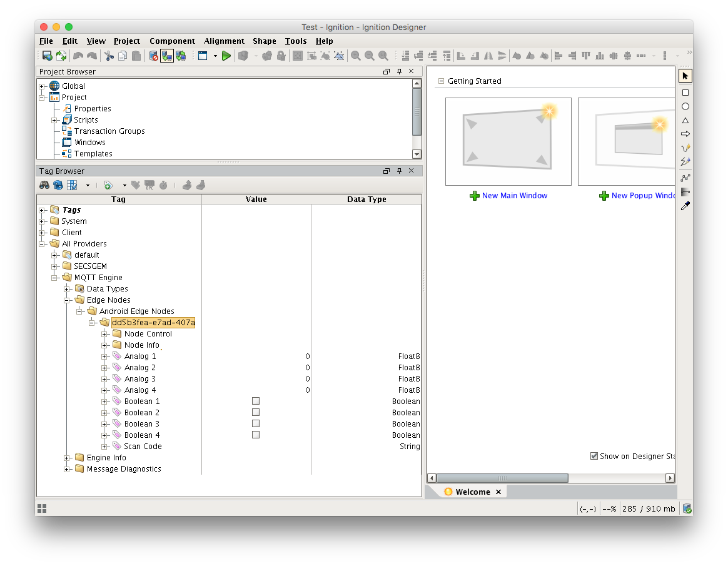Sort by the Data Type column header

pyautogui.click(x=367, y=199)
